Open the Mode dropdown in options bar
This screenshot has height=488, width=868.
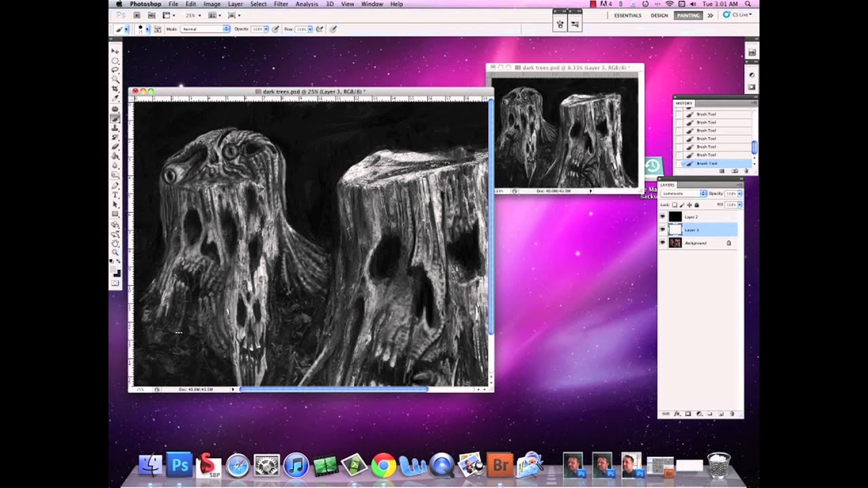tap(206, 29)
